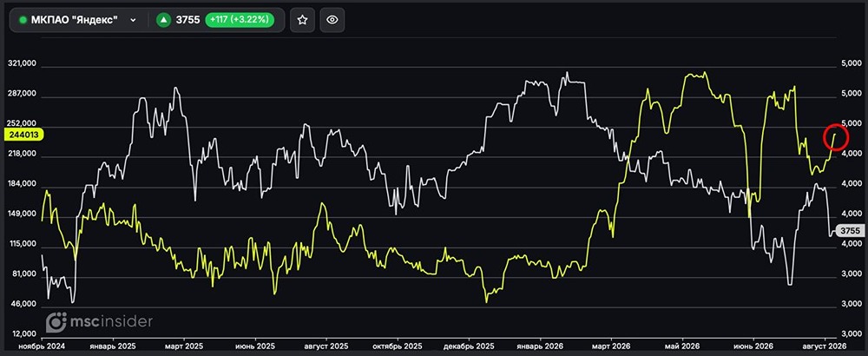
Task: Click the август 2025 date label
Action: coord(326,346)
